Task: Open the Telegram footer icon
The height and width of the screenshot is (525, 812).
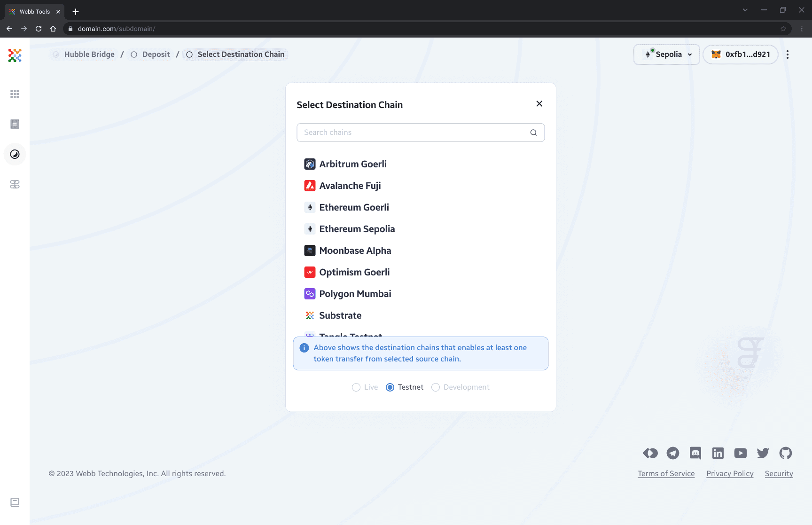Action: coord(673,453)
